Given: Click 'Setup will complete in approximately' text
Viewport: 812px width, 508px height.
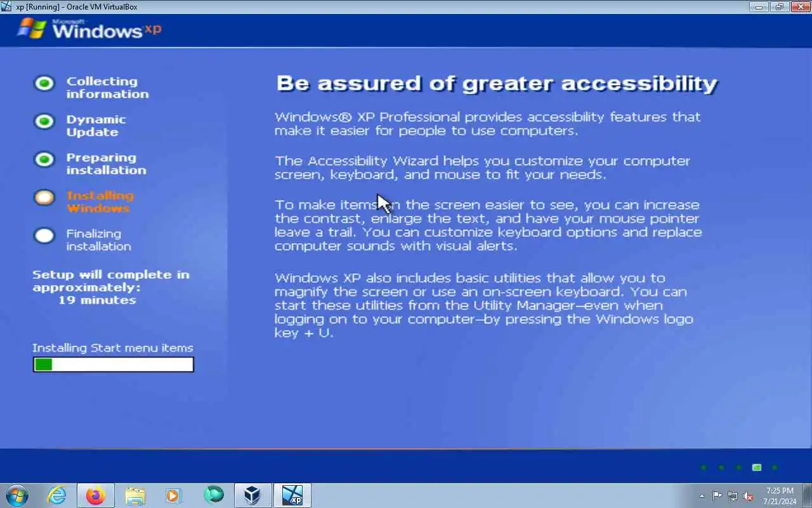Looking at the screenshot, I should click(x=111, y=281).
